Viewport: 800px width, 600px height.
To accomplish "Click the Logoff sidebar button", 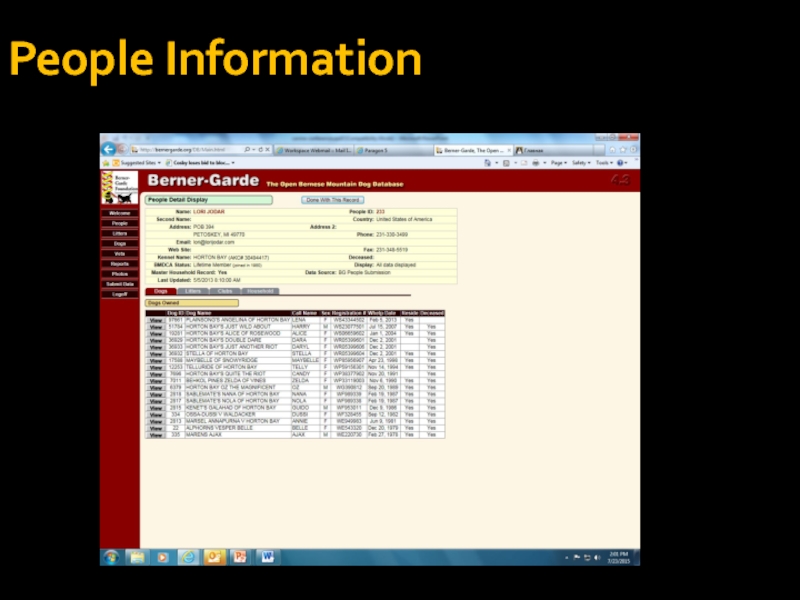I will (x=119, y=294).
